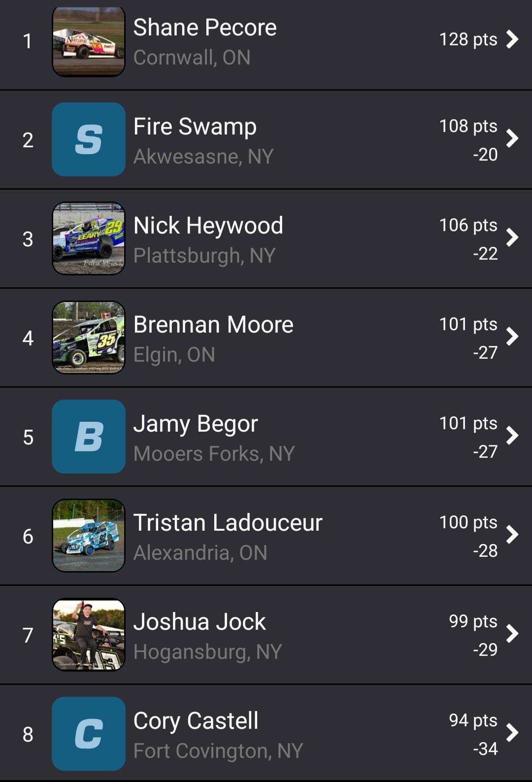Click chevron next to Brennan Moore's points

pos(512,337)
